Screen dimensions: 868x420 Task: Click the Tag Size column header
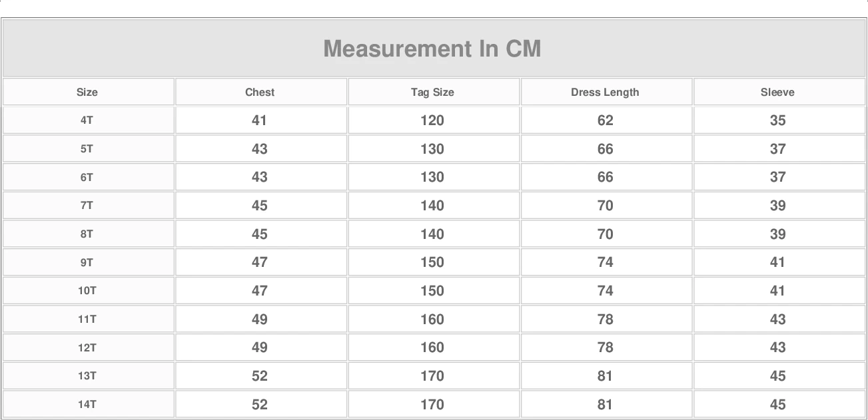click(x=432, y=93)
